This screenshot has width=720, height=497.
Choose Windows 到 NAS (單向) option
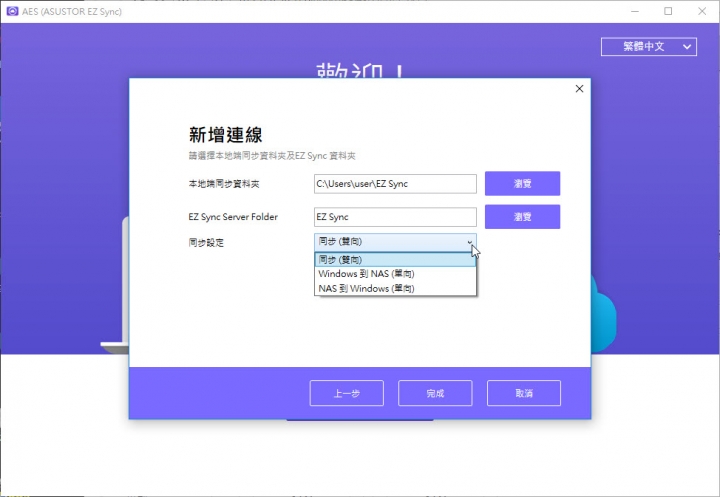[395, 274]
